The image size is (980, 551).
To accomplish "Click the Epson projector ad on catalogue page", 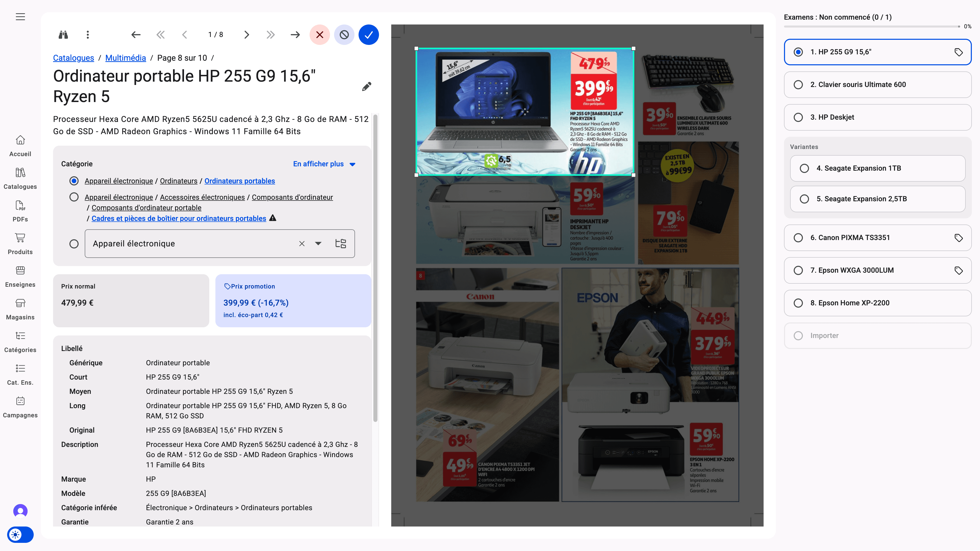I will pyautogui.click(x=650, y=335).
